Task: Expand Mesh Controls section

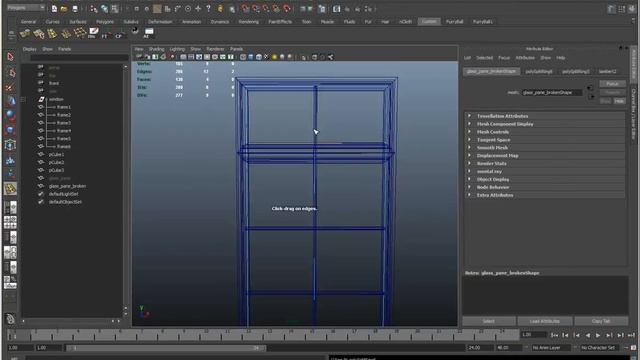Action: click(x=469, y=132)
